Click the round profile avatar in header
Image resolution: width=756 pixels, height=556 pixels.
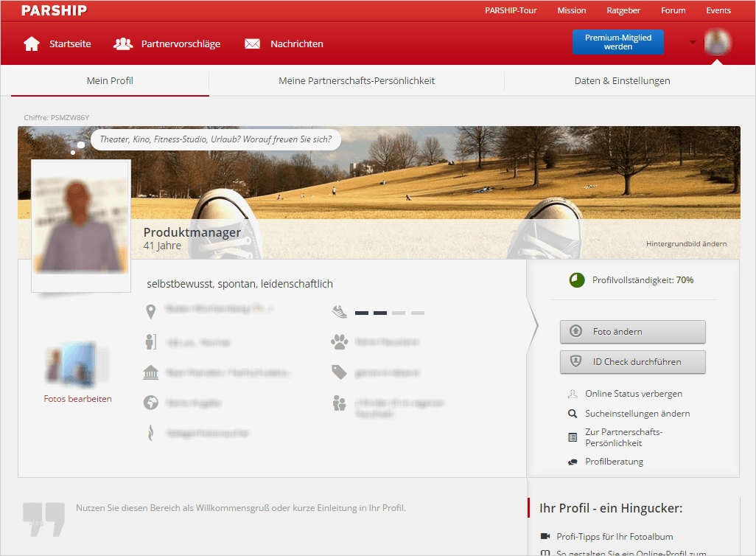(717, 42)
